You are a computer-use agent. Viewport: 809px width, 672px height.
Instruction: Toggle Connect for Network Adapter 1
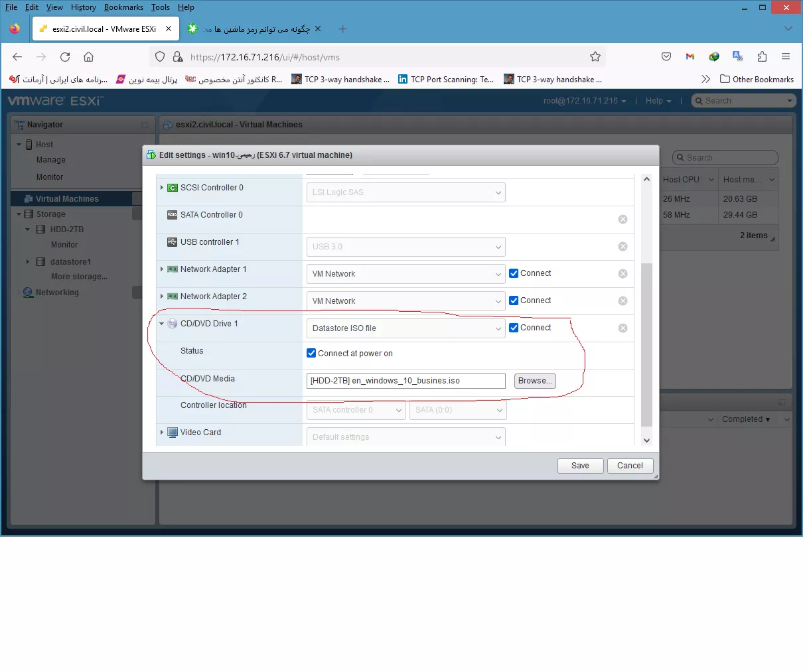point(514,273)
